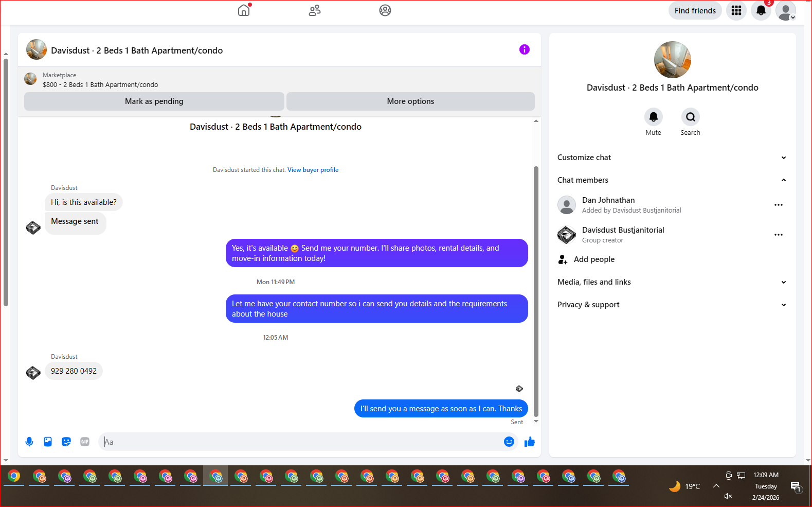Click the chat header listing avatar
This screenshot has height=507, width=812.
pyautogui.click(x=37, y=49)
